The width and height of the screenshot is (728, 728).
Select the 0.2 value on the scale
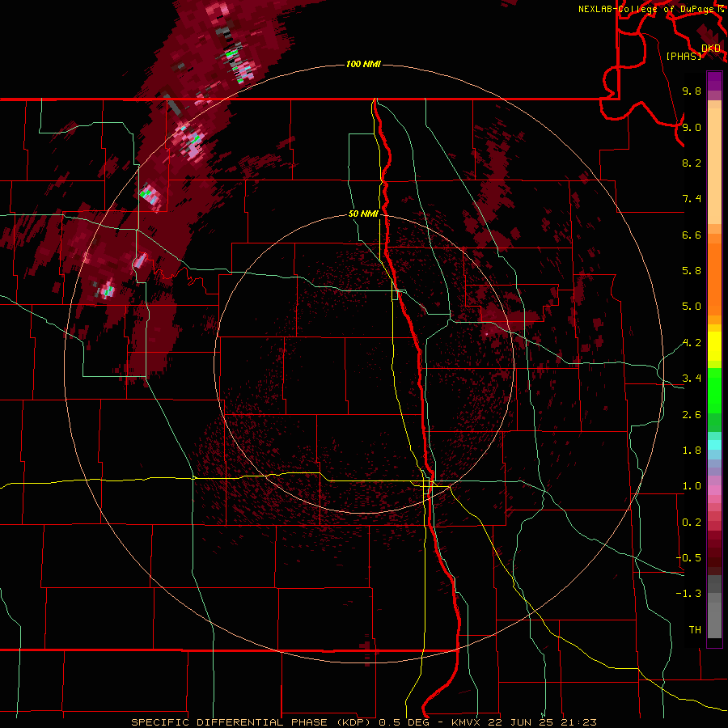coord(692,523)
